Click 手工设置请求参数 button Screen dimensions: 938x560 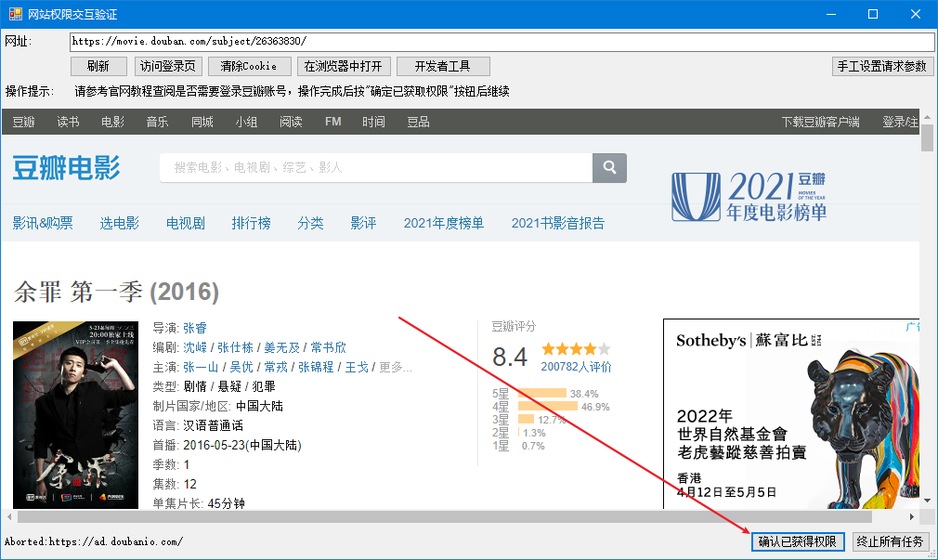tap(882, 67)
